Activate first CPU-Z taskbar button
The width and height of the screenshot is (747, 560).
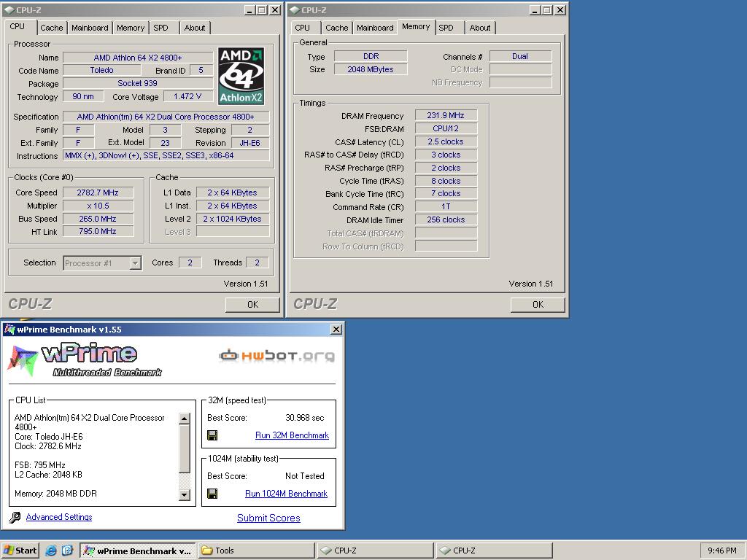[x=375, y=551]
